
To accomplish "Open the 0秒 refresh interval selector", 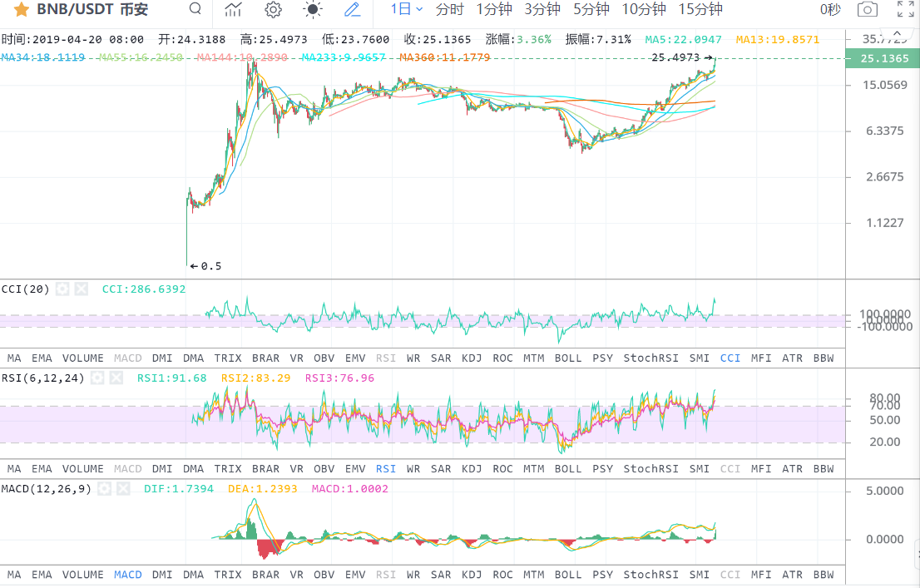I will [x=830, y=10].
